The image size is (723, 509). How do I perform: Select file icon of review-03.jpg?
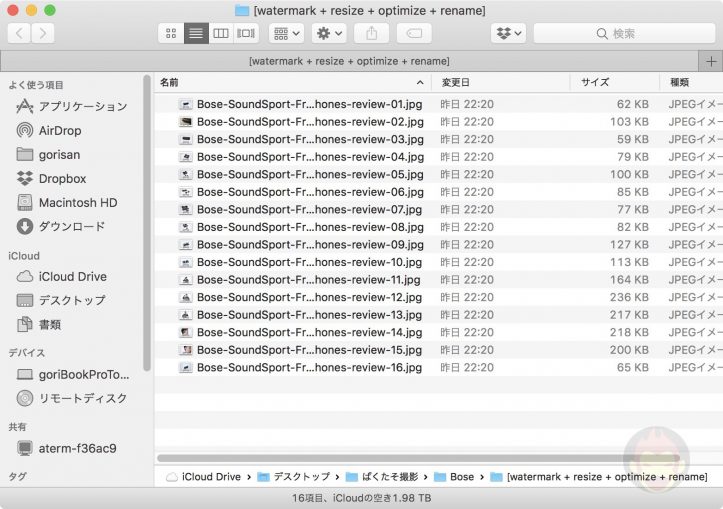pos(185,140)
